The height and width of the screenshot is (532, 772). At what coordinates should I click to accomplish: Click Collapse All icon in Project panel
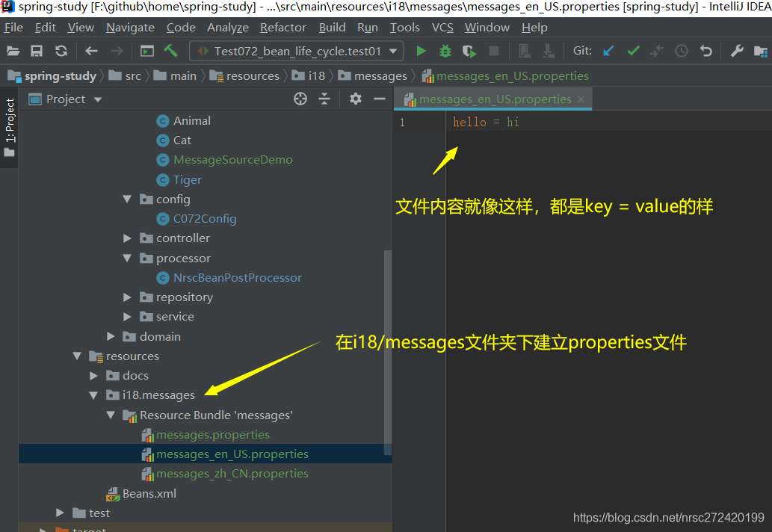[324, 99]
